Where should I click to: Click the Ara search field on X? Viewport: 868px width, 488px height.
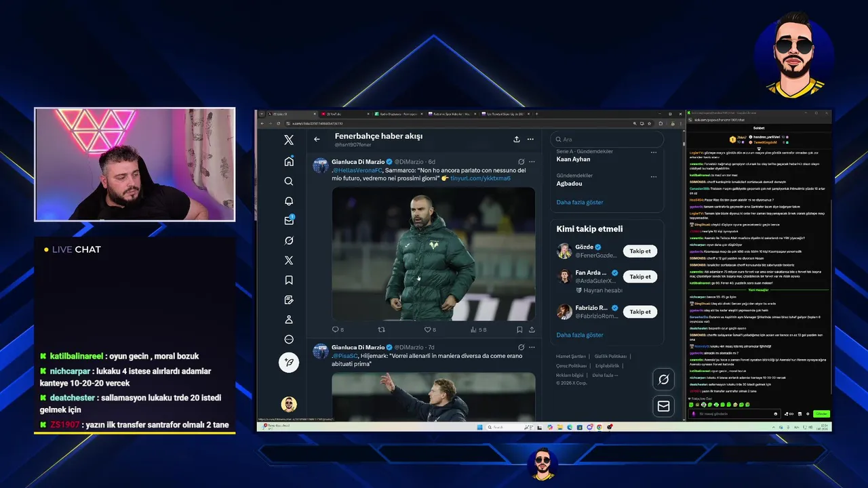(607, 140)
